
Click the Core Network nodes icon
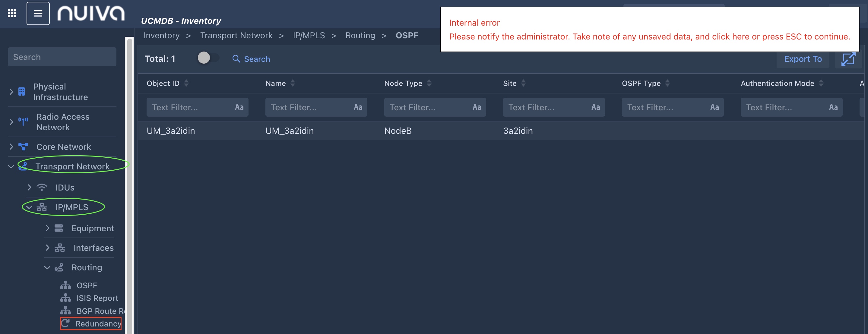(x=23, y=147)
